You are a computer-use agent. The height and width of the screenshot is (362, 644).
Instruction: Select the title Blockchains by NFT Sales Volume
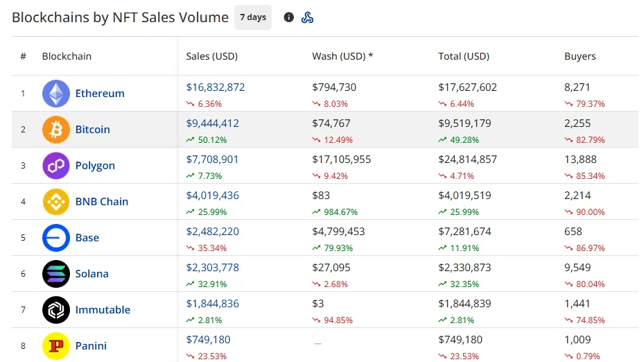(120, 17)
